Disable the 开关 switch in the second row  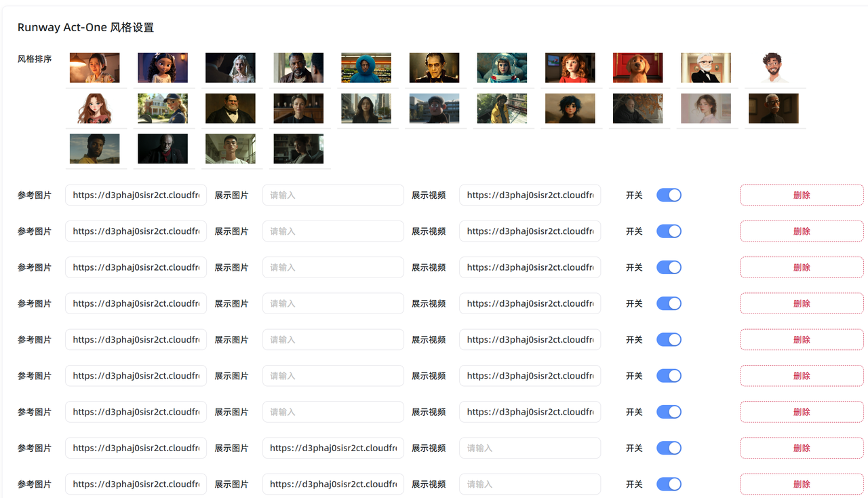[669, 231]
